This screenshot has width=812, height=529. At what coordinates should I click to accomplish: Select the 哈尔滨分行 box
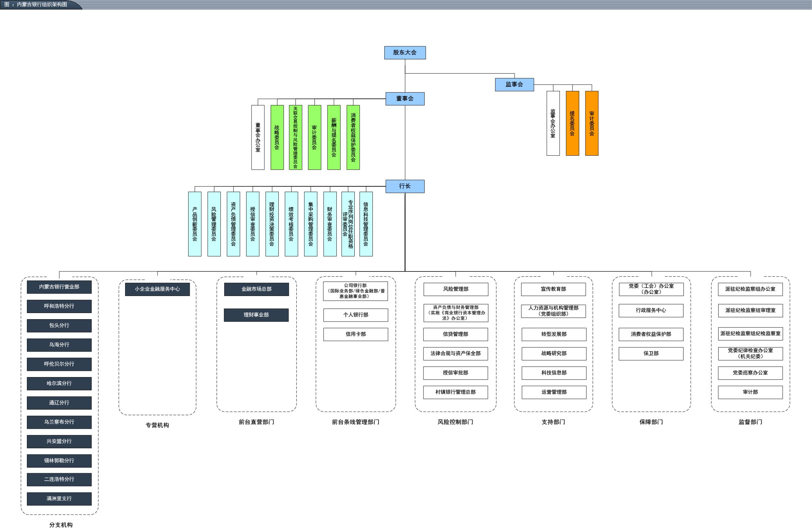[x=59, y=384]
